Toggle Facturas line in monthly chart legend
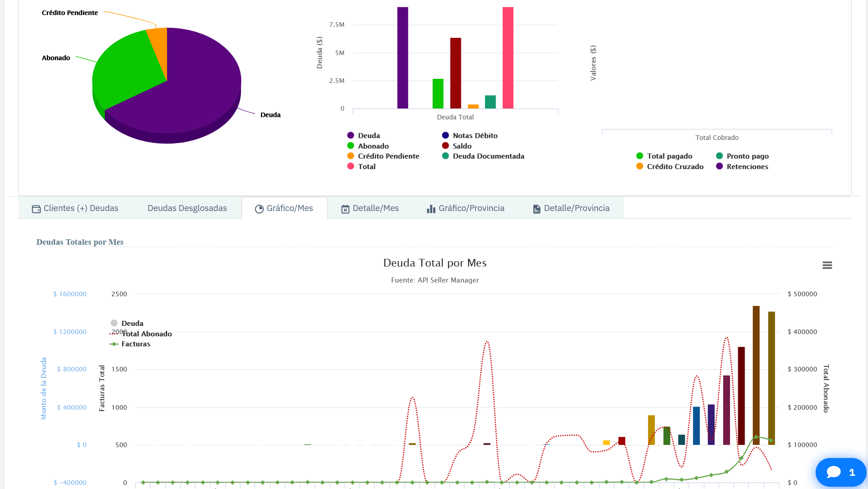868x489 pixels. (135, 344)
